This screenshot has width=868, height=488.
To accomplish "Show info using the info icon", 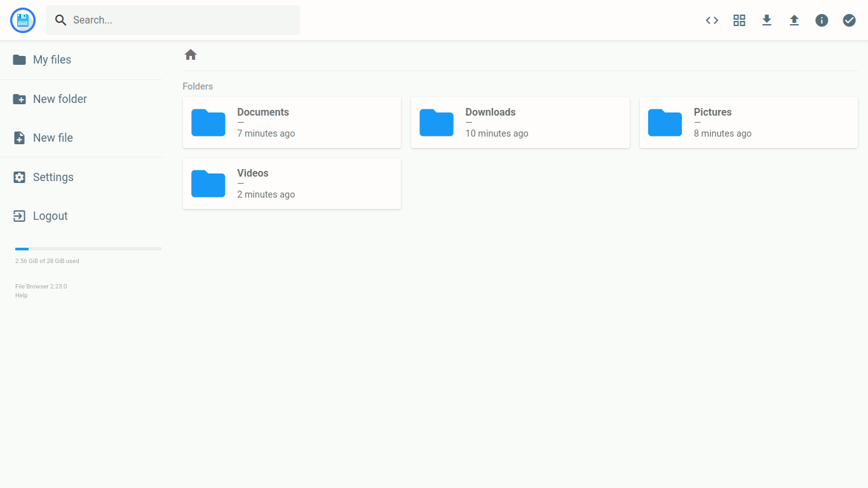I will [x=822, y=20].
